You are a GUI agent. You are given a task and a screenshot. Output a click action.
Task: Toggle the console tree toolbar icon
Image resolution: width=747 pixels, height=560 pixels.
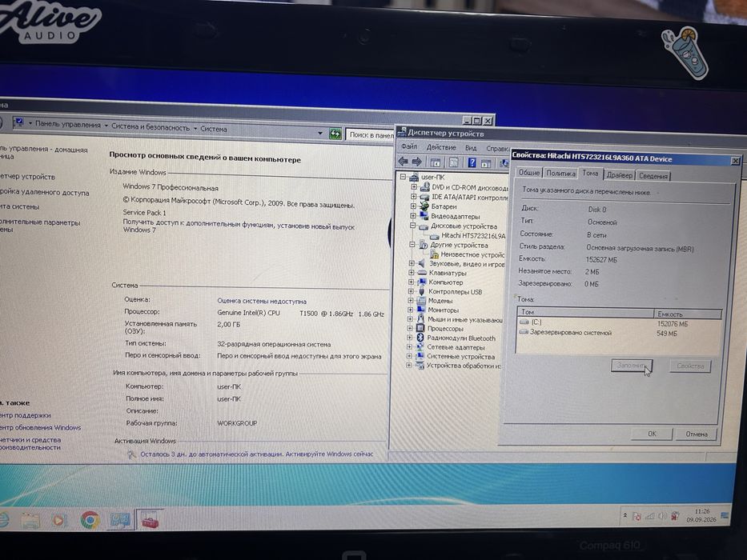435,162
